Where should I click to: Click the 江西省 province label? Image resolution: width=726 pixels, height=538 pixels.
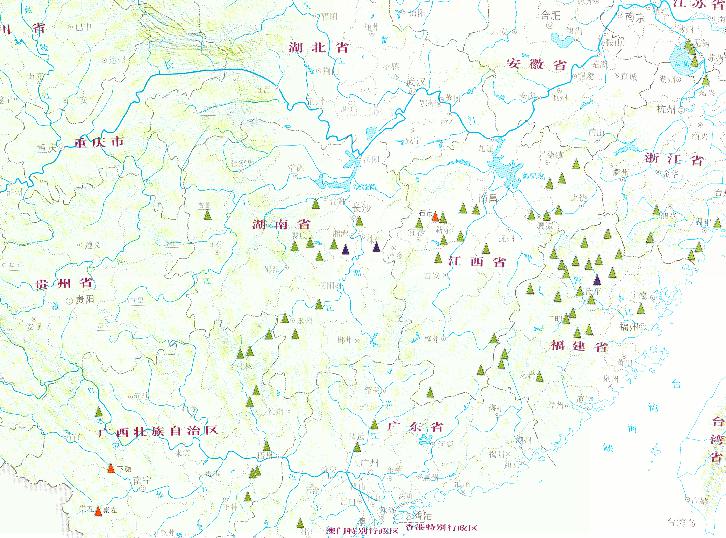[478, 262]
